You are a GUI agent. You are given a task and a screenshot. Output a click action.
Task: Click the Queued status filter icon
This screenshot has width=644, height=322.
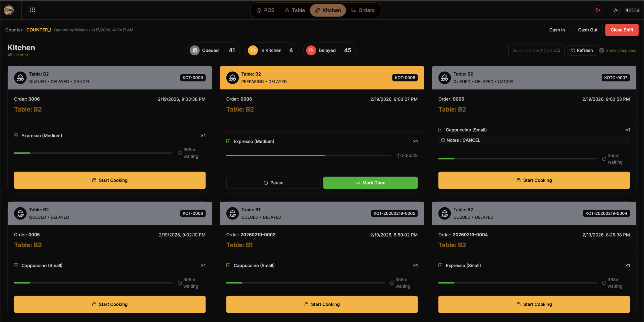click(194, 50)
